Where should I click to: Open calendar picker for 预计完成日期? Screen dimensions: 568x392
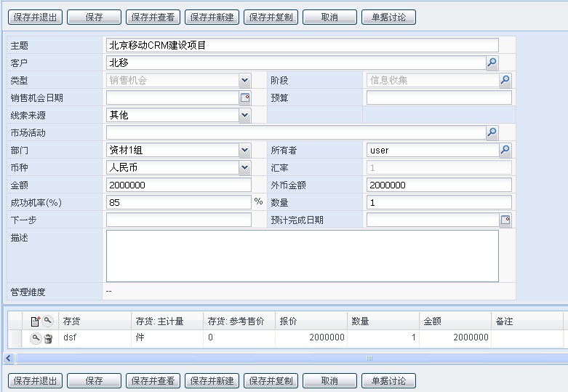(x=505, y=220)
